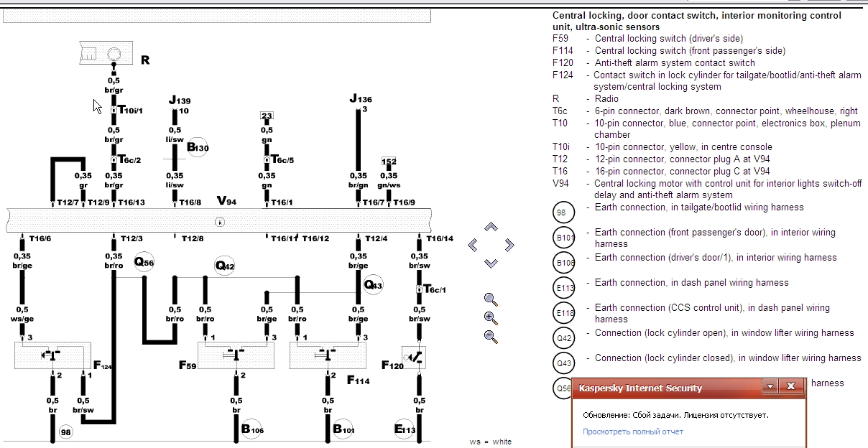868x448 pixels.
Task: Click the plain magnifier reset-zoom icon
Action: 491,299
